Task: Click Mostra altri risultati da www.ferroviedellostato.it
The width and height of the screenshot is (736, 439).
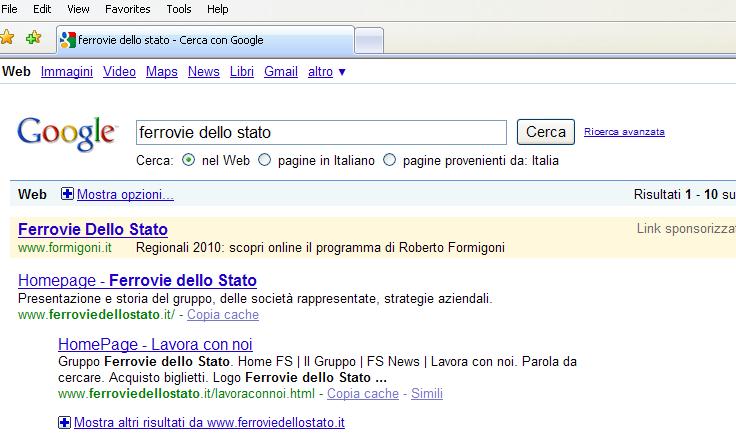Action: (x=209, y=423)
